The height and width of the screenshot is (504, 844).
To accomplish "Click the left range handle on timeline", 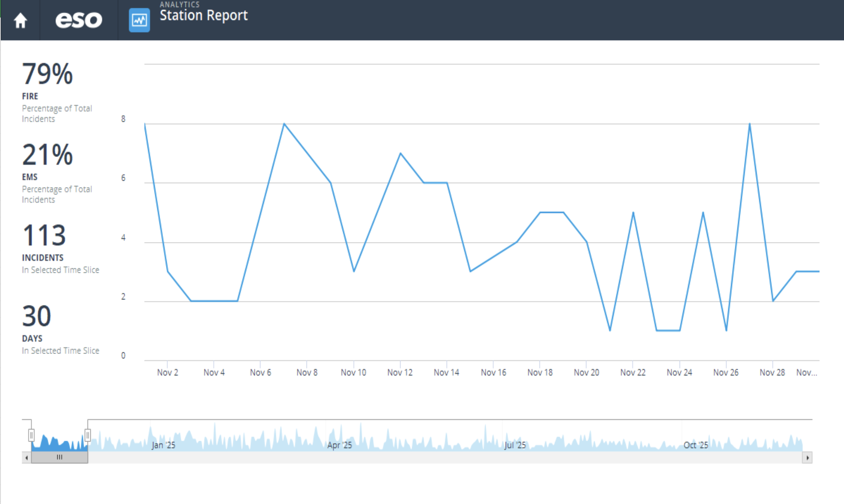I will coord(31,435).
